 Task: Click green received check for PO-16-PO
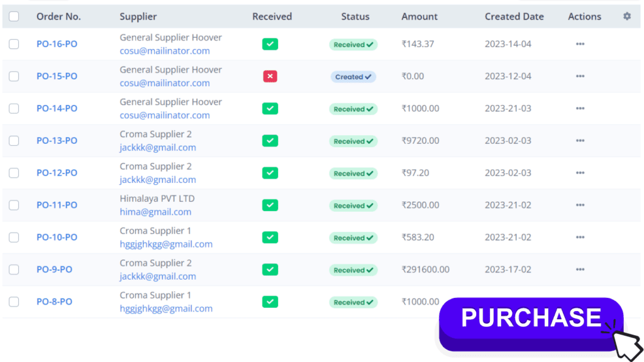[270, 44]
